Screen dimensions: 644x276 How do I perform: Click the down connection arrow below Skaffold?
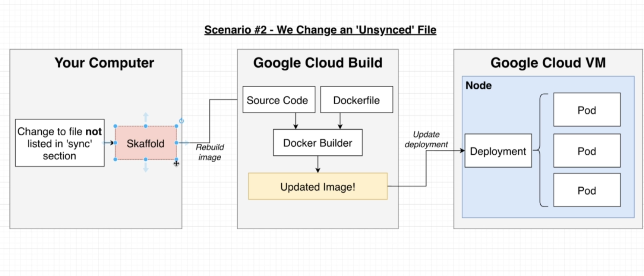[x=146, y=167]
